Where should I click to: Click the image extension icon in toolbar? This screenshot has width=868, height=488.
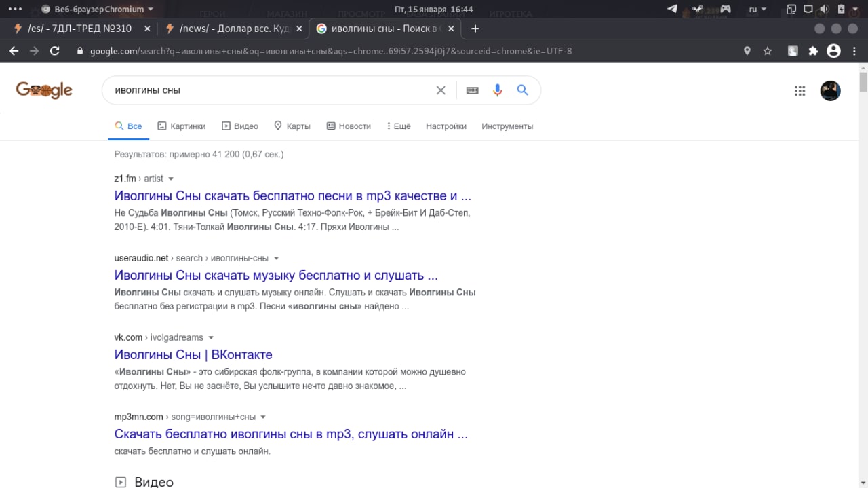[792, 51]
